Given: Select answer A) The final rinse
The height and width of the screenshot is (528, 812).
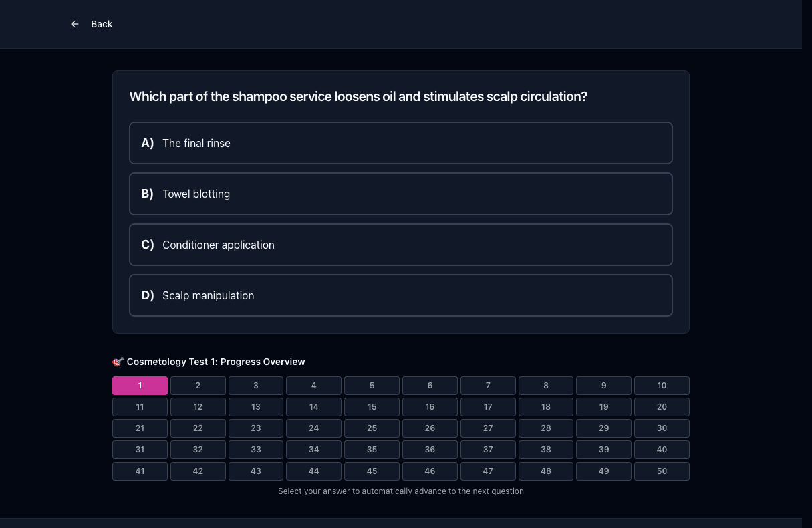Looking at the screenshot, I should point(401,143).
